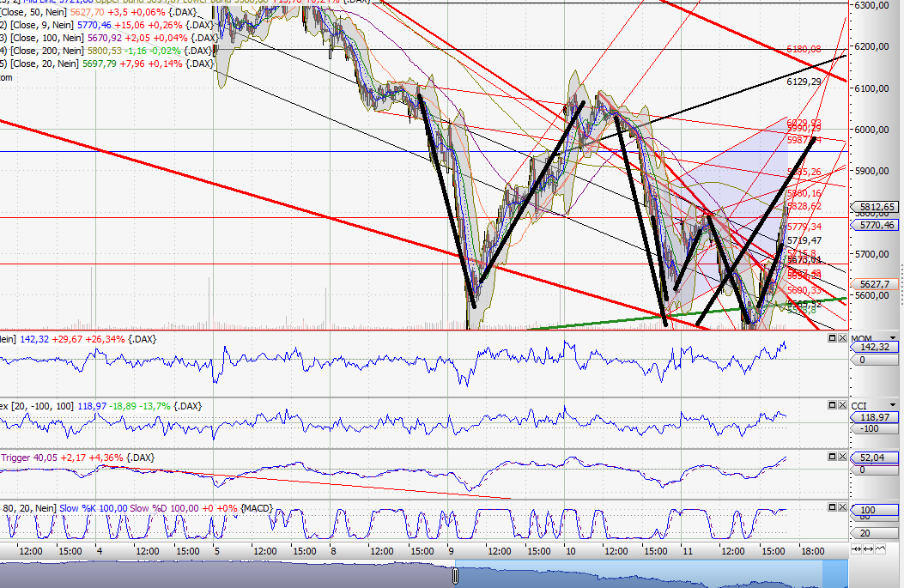Close the CCI indicator panel
904x588 pixels.
coord(842,405)
